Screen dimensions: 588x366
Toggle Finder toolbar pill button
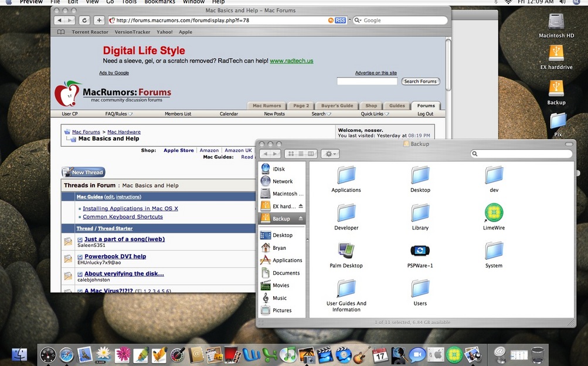click(x=569, y=144)
